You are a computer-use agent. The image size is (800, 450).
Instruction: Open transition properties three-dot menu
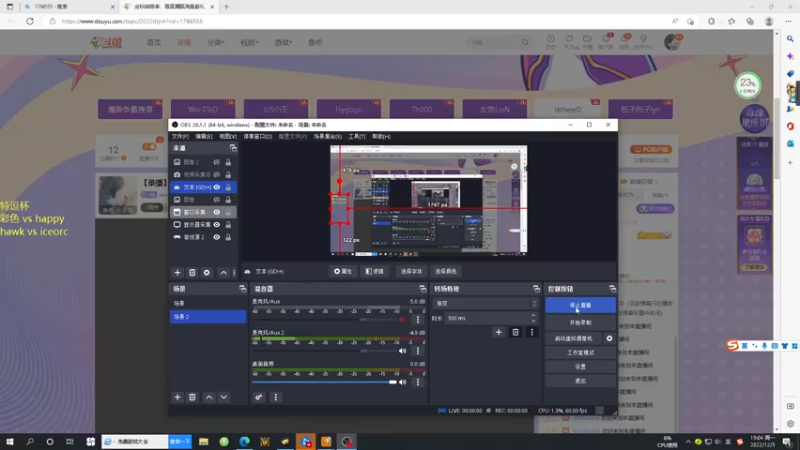tap(532, 333)
